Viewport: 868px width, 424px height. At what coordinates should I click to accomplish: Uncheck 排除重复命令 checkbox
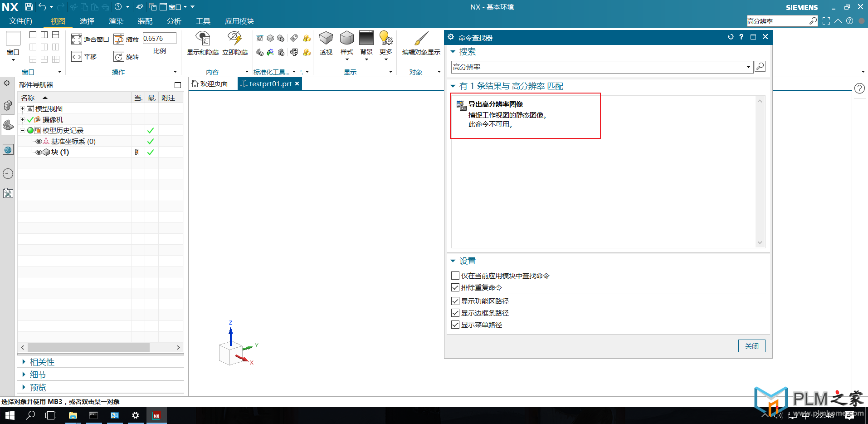(x=455, y=287)
